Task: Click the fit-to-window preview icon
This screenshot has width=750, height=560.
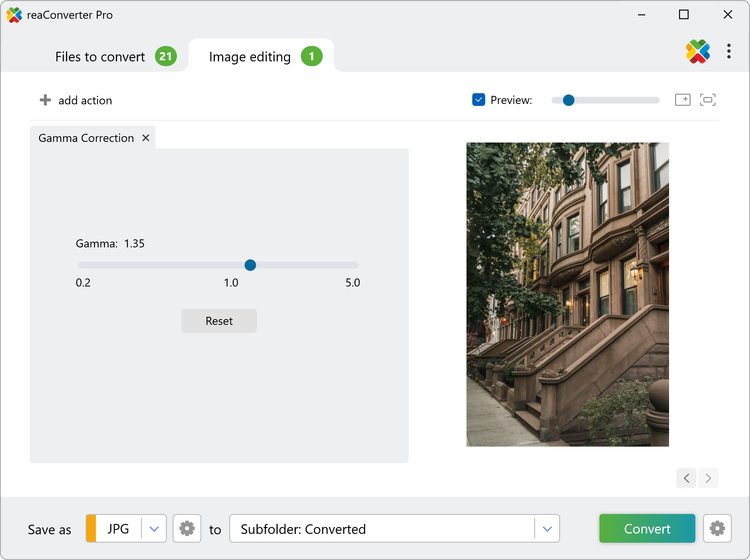Action: point(707,100)
